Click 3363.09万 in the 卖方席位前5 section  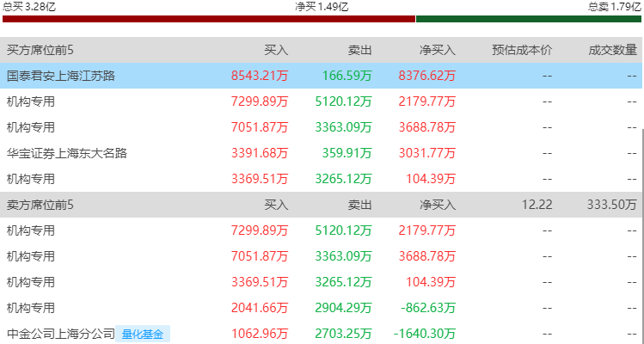tap(343, 256)
